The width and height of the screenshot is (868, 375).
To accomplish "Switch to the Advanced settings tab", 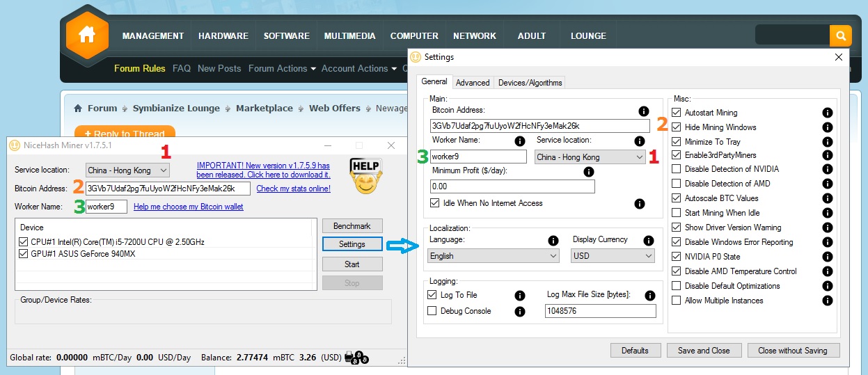I will tap(473, 82).
